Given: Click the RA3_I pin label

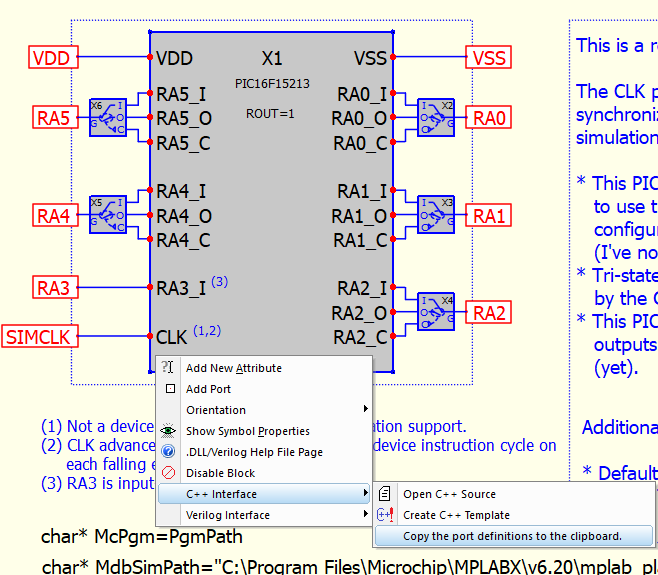Looking at the screenshot, I should [181, 288].
